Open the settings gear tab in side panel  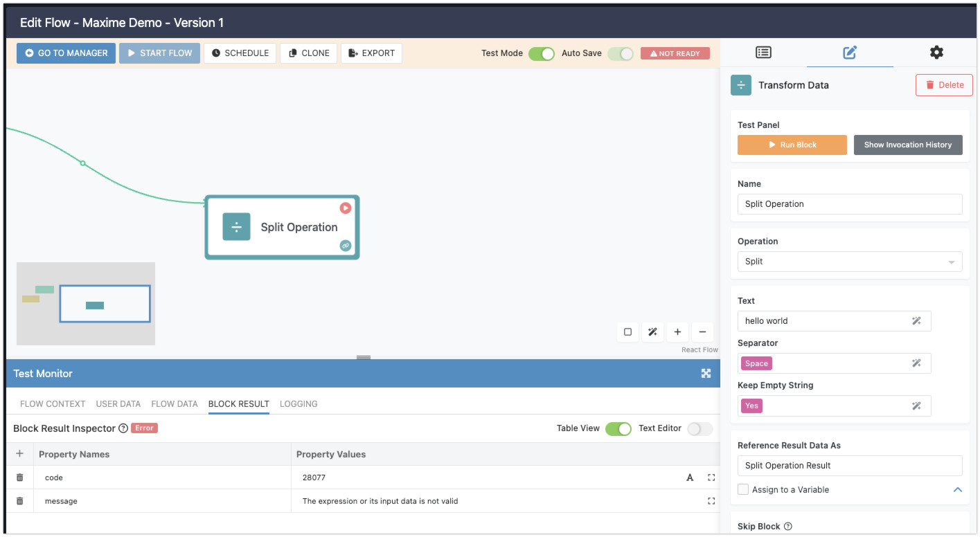point(936,53)
